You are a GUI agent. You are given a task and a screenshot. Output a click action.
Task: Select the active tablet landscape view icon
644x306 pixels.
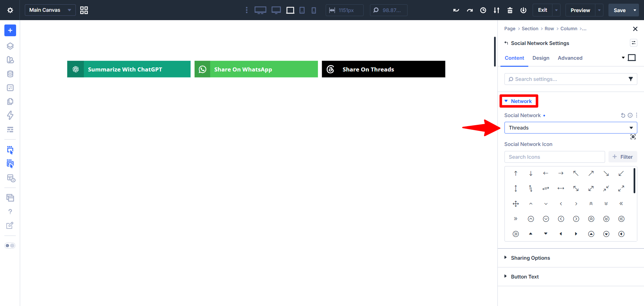point(290,10)
